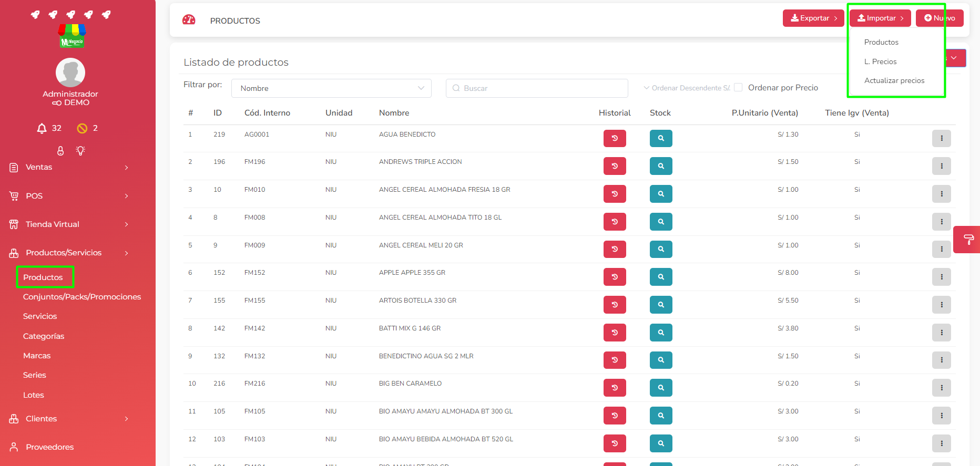This screenshot has width=980, height=466.
Task: Open row actions for BIG BEN CARAMELO
Action: point(942,388)
